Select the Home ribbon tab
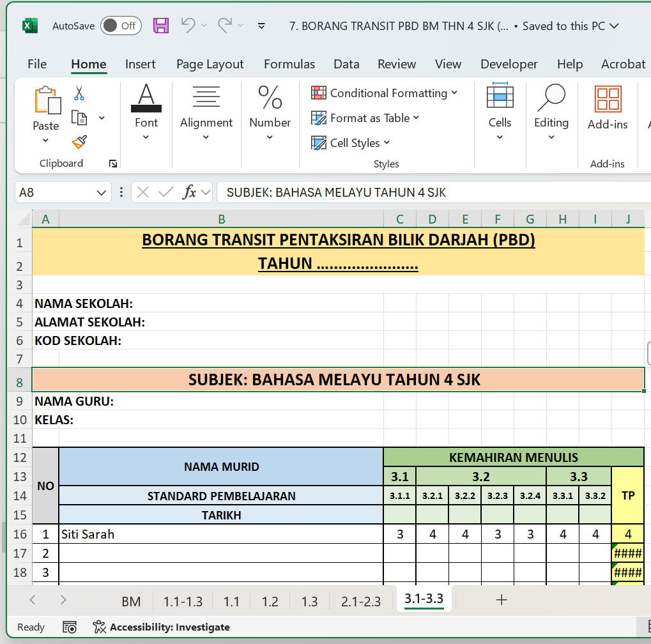 88,64
